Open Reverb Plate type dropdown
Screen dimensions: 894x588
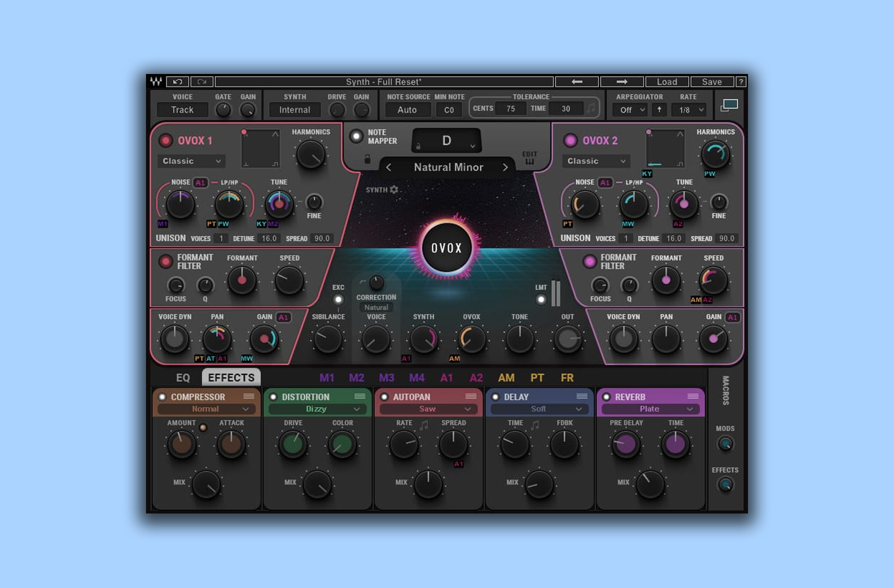point(650,409)
